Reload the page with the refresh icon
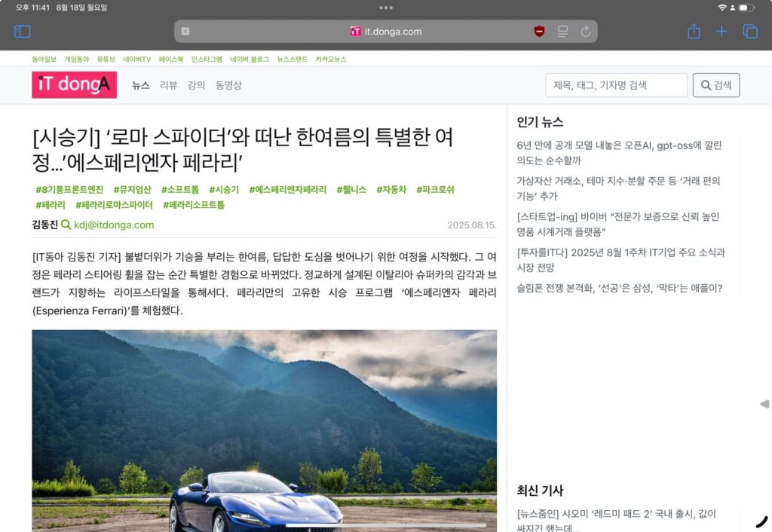This screenshot has width=772, height=532. (585, 32)
